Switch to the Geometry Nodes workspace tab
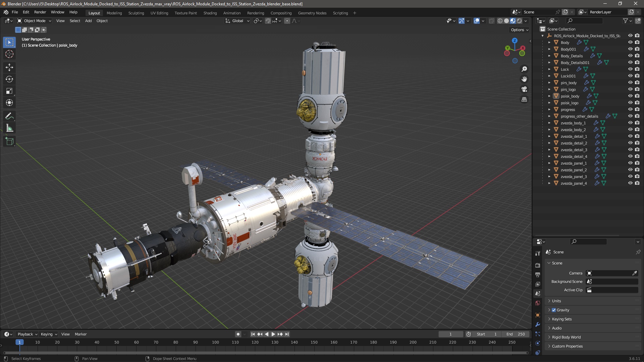The image size is (644, 362). coord(312,13)
